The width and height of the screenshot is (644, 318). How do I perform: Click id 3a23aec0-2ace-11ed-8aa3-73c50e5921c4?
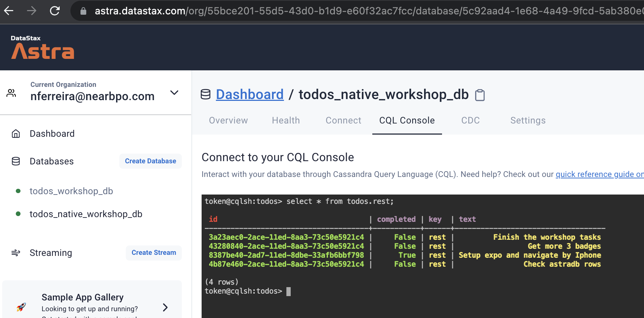coord(286,237)
